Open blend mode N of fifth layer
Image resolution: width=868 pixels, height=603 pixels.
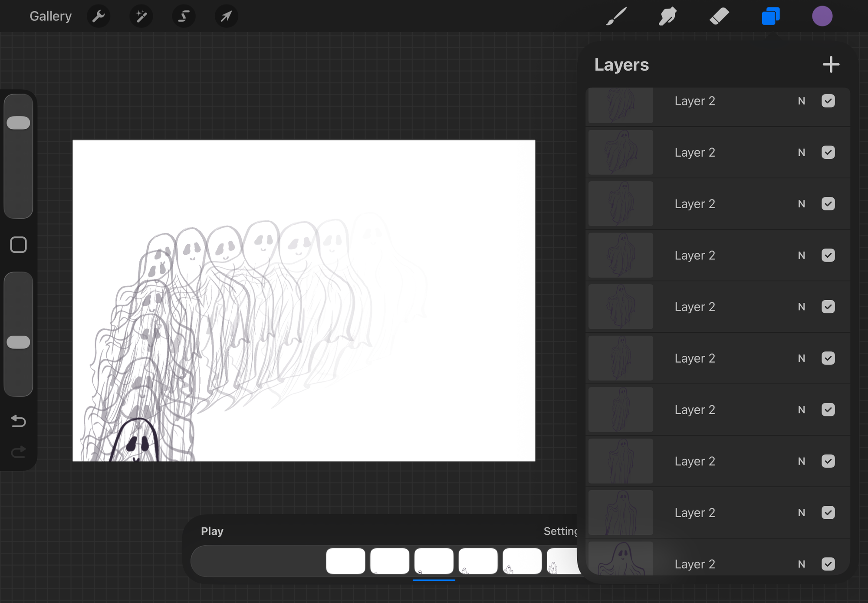pyautogui.click(x=801, y=307)
